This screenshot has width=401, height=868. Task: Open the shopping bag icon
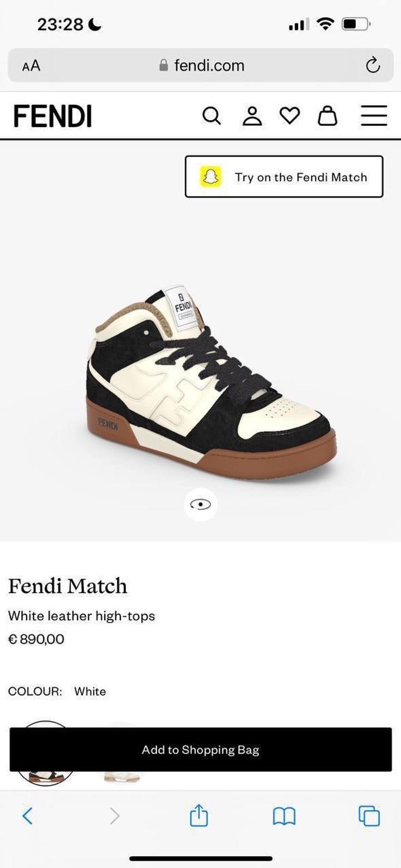coord(327,116)
